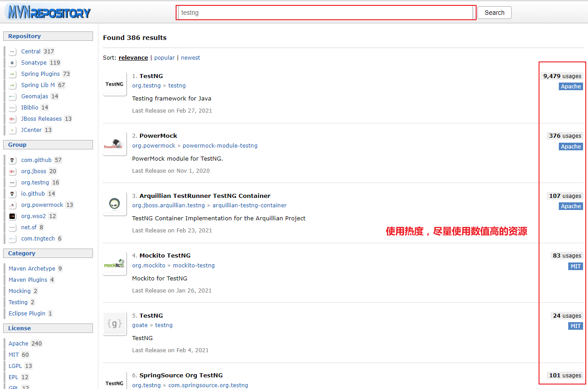Click the 9,479 usages link

pyautogui.click(x=562, y=76)
